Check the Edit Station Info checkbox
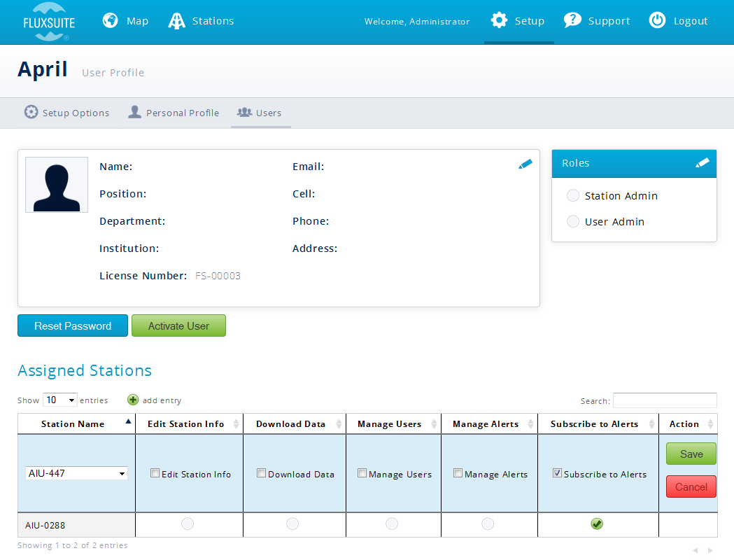The width and height of the screenshot is (734, 560). 155,473
